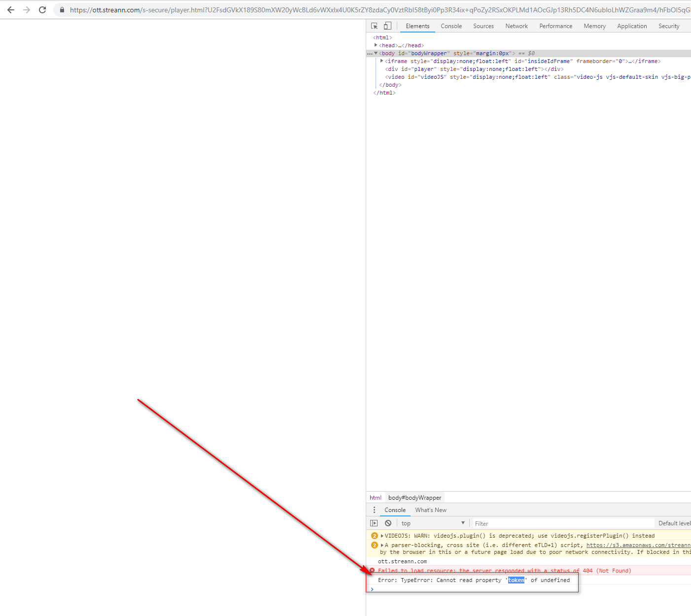
Task: Click the padlock site security icon
Action: pos(62,10)
